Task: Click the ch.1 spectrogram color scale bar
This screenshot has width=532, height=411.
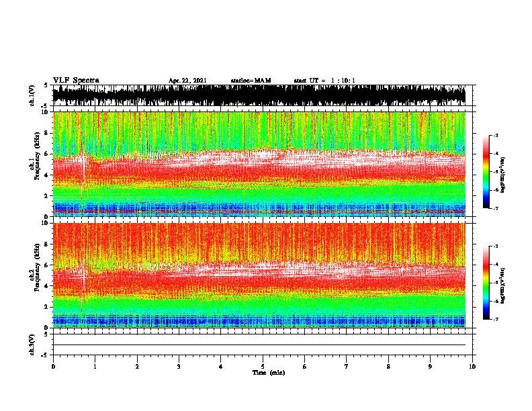Action: click(x=486, y=172)
